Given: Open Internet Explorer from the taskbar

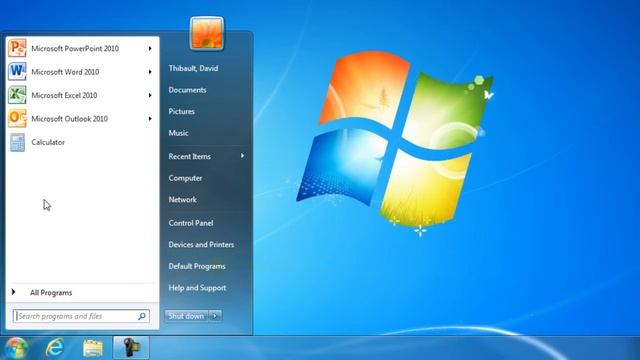Looking at the screenshot, I should click(55, 348).
